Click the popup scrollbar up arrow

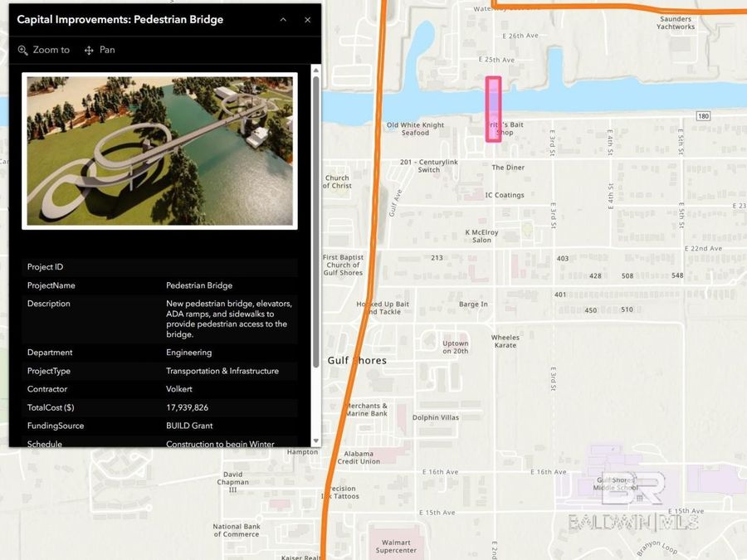[316, 71]
